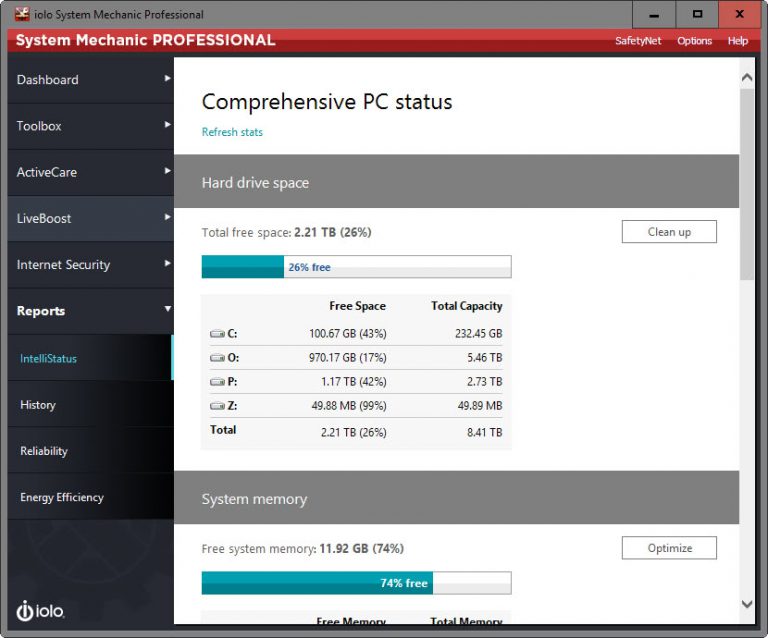Click the 232.45 GB capacity value
The height and width of the screenshot is (638, 768).
coord(479,334)
